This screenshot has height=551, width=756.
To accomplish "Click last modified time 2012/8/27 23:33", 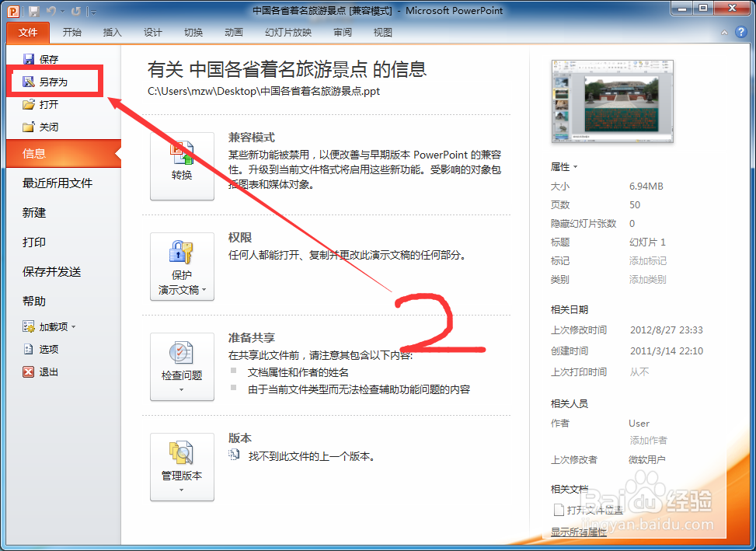I will [x=667, y=330].
